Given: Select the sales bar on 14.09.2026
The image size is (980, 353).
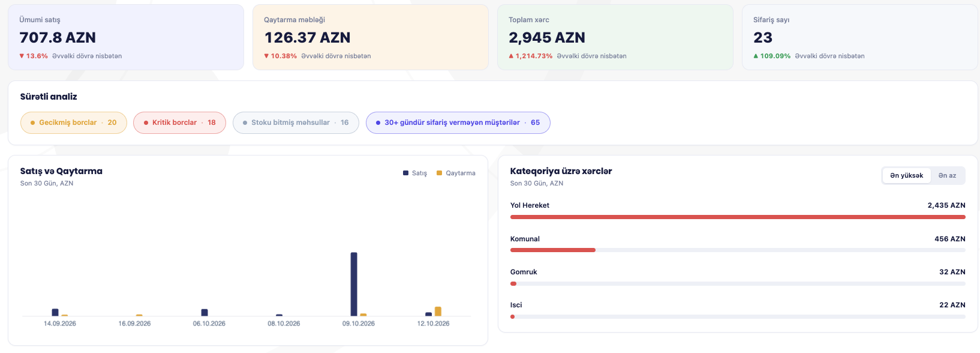Looking at the screenshot, I should (x=55, y=312).
